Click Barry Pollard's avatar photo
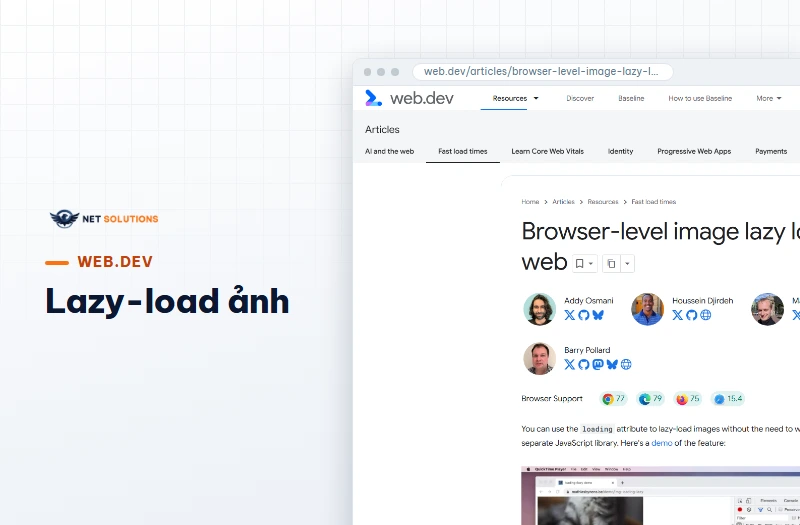Screen dimensions: 800x525 pyautogui.click(x=539, y=359)
